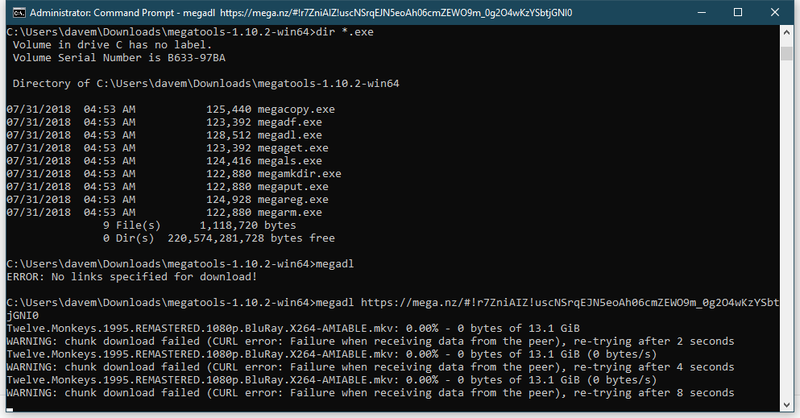The image size is (800, 418).
Task: Click the 'No links specified' error line
Action: pos(132,277)
